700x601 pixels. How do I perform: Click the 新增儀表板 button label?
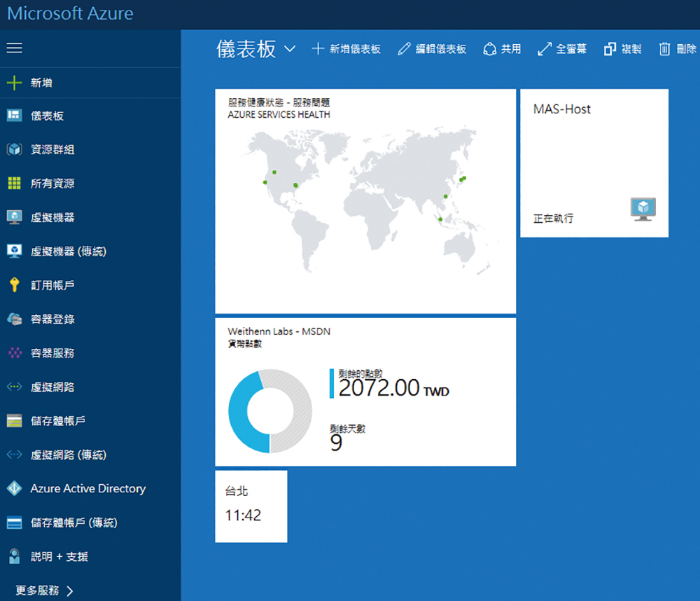pyautogui.click(x=356, y=49)
